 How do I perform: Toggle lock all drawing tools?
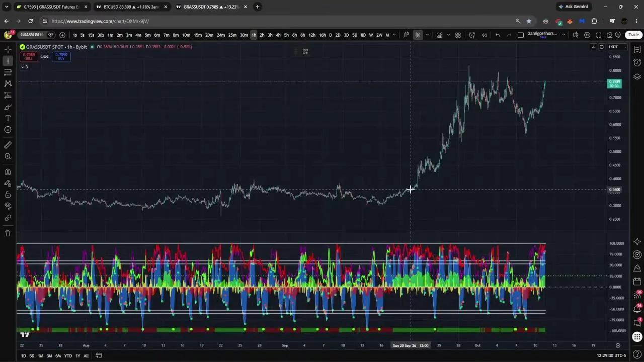click(x=8, y=195)
